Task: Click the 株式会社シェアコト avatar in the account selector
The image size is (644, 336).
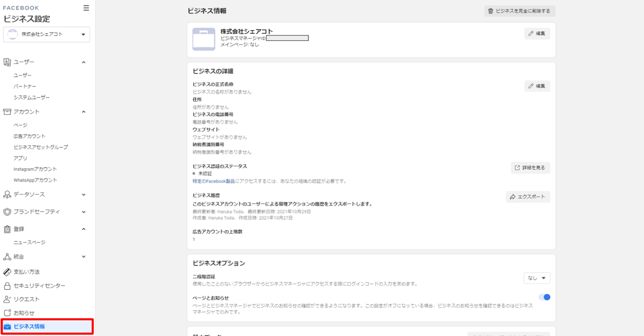Action: 13,34
